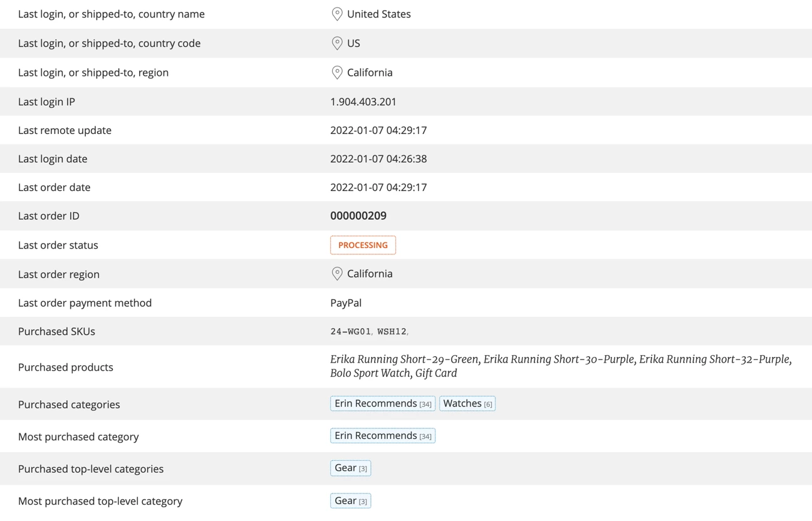This screenshot has height=521, width=812.
Task: Click the SKU 24-WG01
Action: pos(350,332)
